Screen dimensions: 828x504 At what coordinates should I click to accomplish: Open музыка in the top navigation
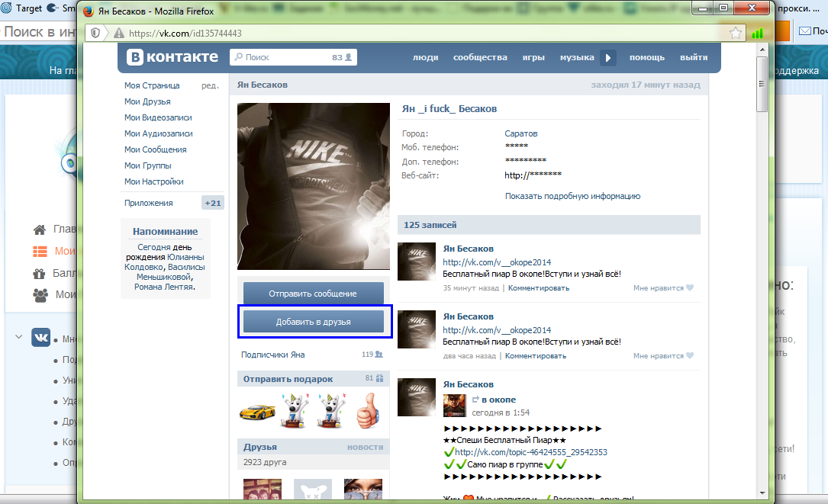coord(577,57)
